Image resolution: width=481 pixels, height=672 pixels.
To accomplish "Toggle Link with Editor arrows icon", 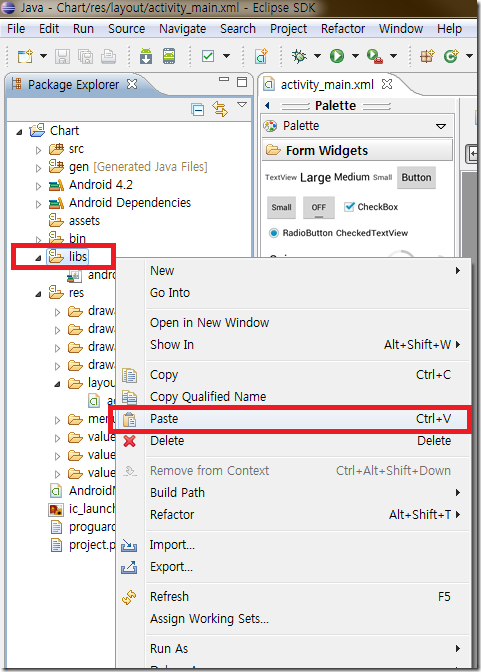I will tap(219, 109).
